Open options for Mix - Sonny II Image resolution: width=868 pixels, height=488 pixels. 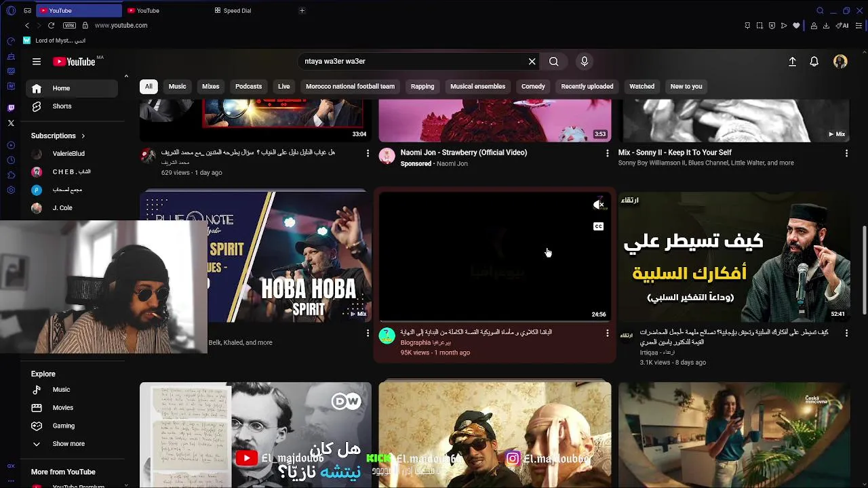(846, 153)
